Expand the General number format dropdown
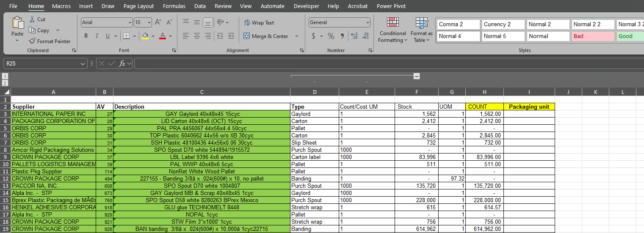The width and height of the screenshot is (644, 233). coord(368,22)
